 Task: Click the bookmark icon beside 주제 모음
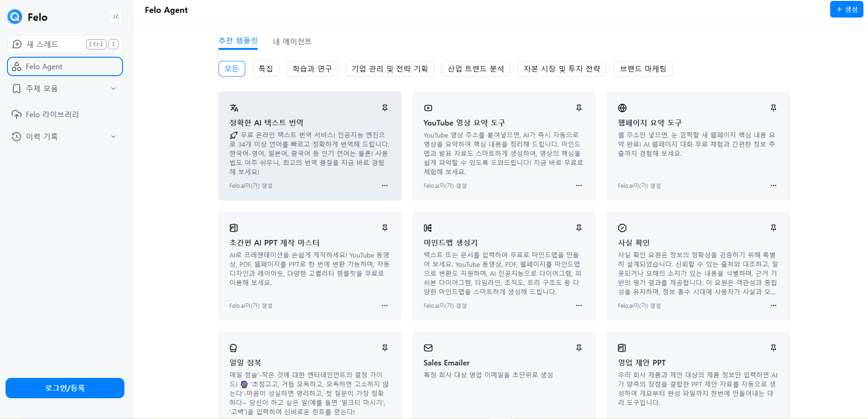[x=17, y=89]
